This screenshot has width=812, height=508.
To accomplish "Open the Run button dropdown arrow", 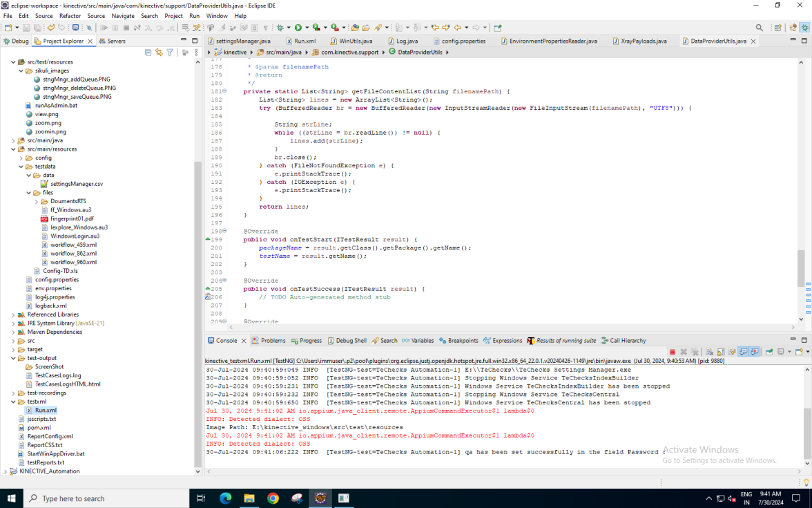I will 307,28.
